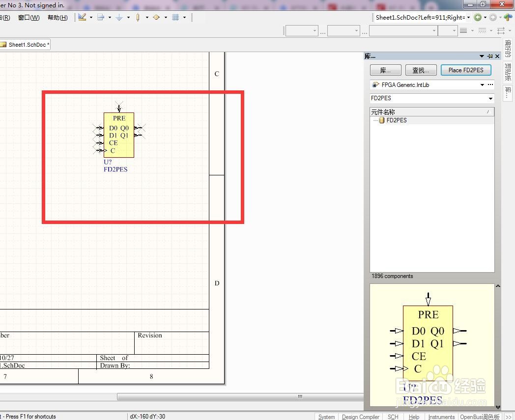The height and width of the screenshot is (420, 515).
Task: Click the >> expand button in status bar
Action: click(508, 417)
